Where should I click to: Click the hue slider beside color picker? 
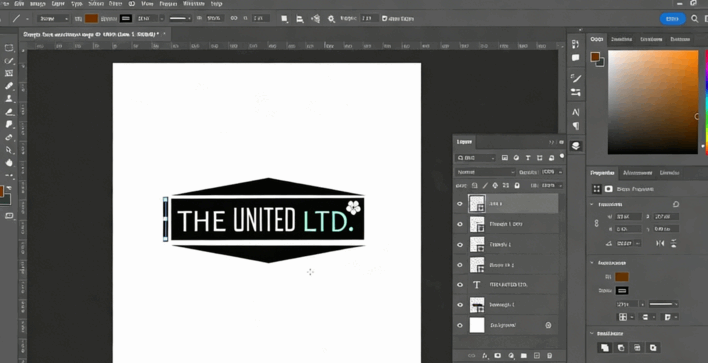tap(706, 102)
